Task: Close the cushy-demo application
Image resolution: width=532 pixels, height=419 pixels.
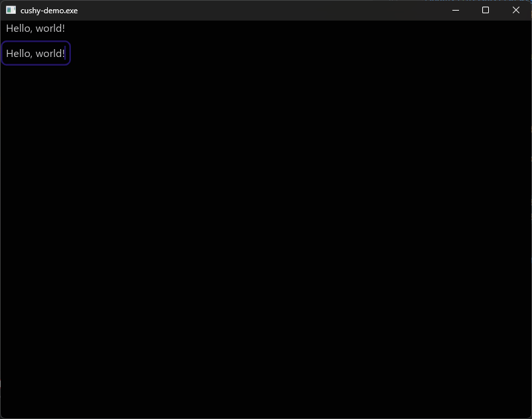Action: 515,10
